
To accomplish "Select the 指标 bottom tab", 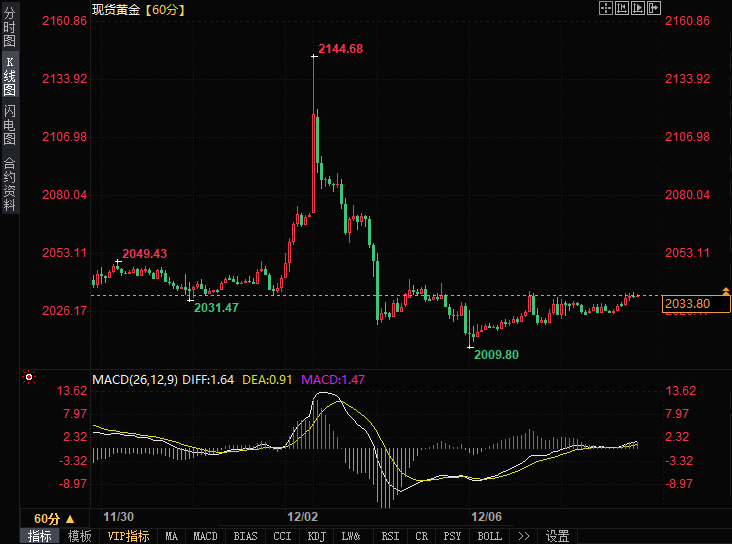I will (40, 536).
